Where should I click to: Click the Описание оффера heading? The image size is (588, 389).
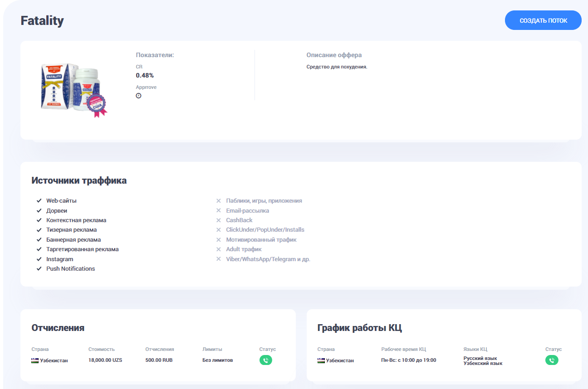(x=334, y=55)
